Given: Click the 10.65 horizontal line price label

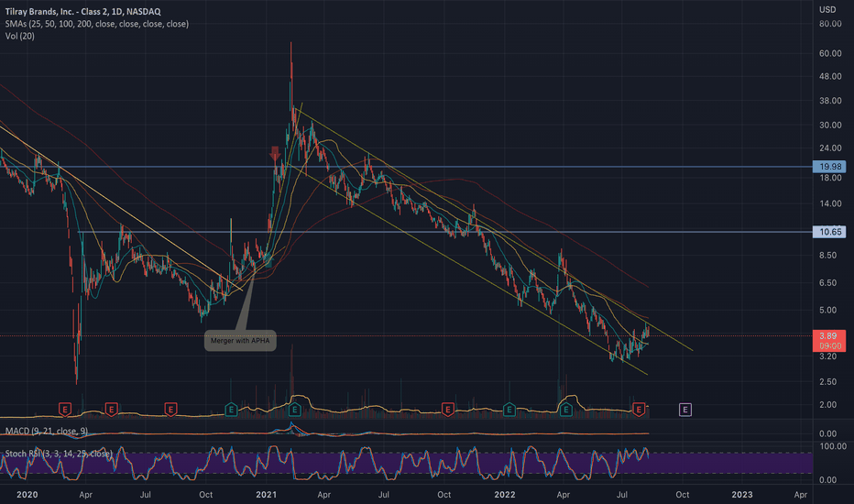Looking at the screenshot, I should [x=829, y=232].
